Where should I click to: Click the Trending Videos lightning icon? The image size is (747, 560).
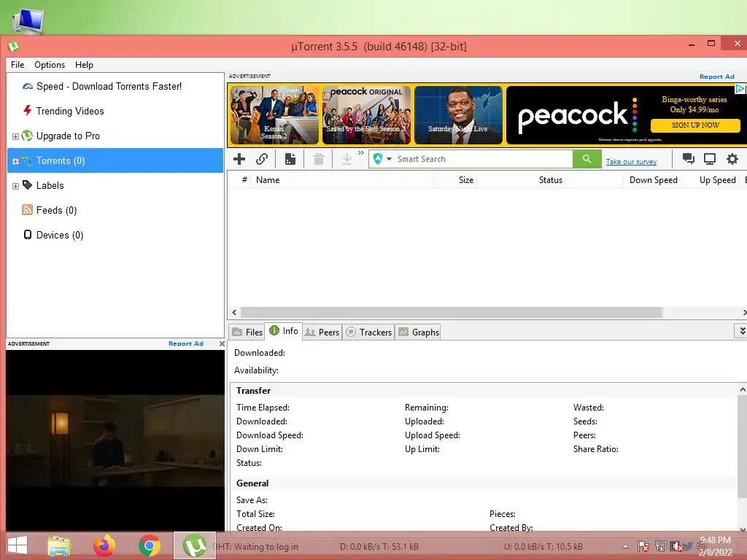point(27,111)
